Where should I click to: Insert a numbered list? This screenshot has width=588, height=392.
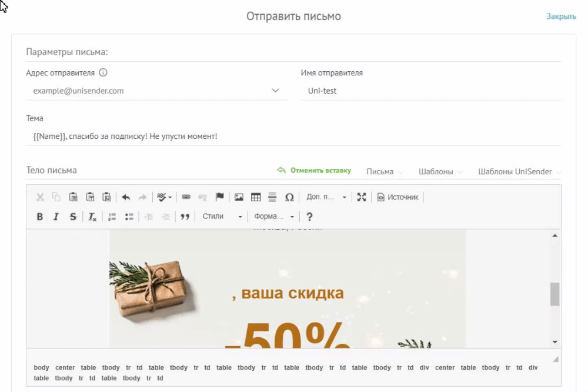pyautogui.click(x=112, y=217)
